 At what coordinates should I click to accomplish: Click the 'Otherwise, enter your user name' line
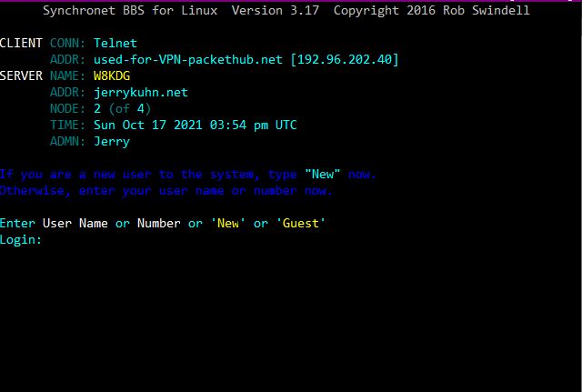click(166, 190)
